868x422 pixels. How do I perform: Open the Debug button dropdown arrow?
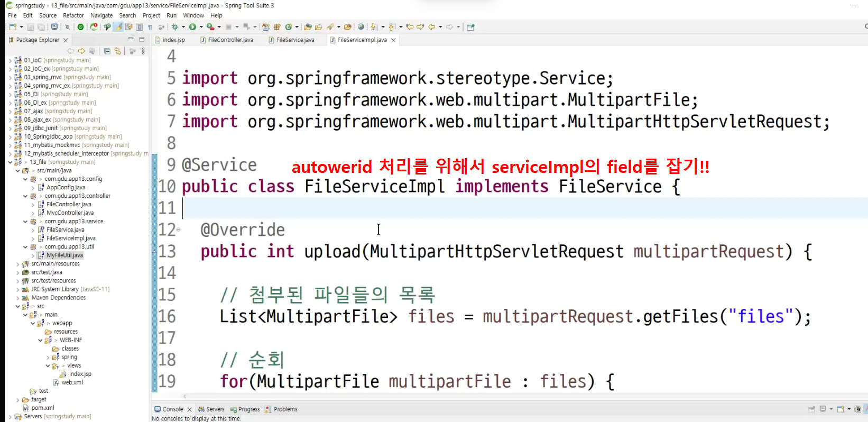click(x=183, y=27)
